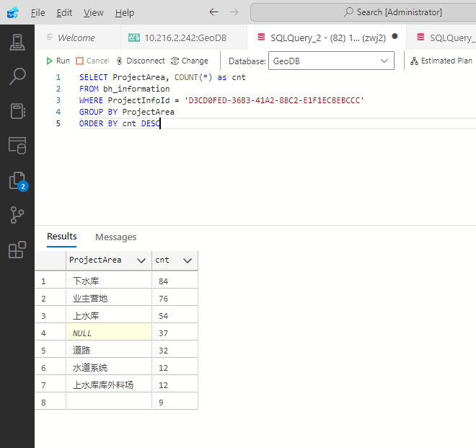Switch to the Messages tab
The width and height of the screenshot is (476, 448).
coord(115,237)
